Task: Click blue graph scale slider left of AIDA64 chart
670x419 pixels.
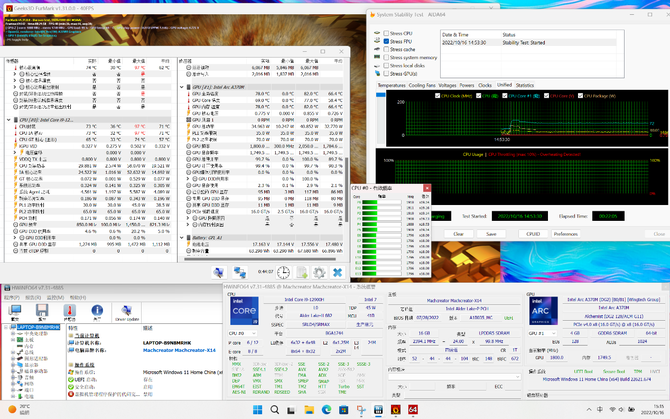Action: (x=380, y=95)
